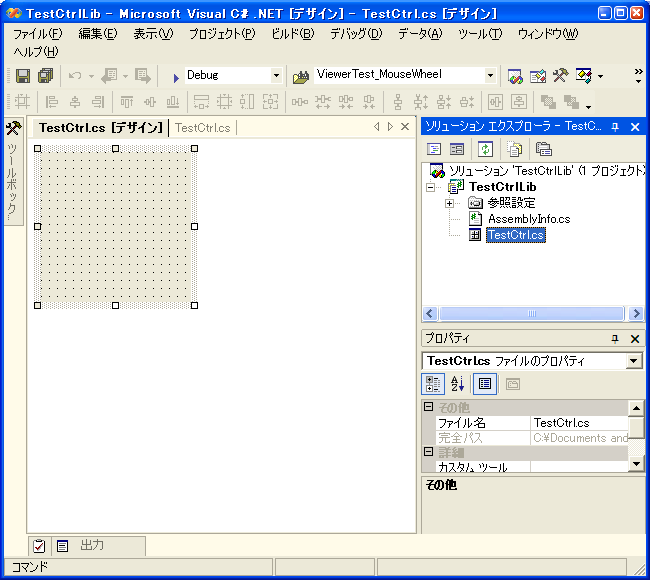
Task: Click the Navigate Forward toolbar icon
Action: (143, 76)
